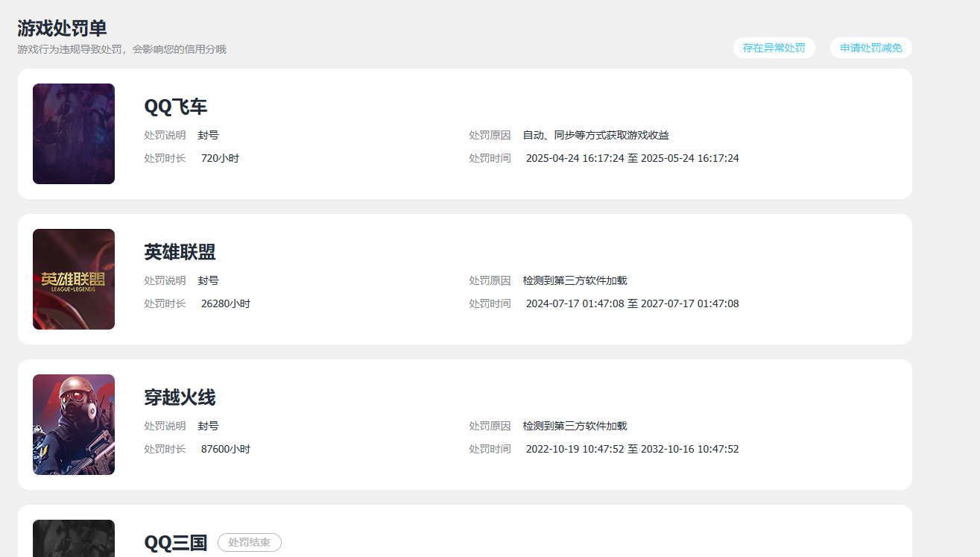Click 封号 in the QQ飞车 card
Viewport: 980px width, 557px height.
(209, 135)
